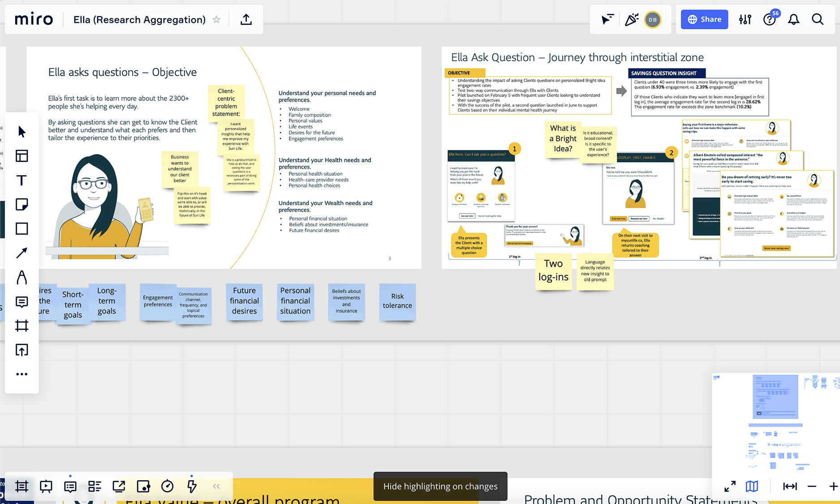Click the yellow OBJECTIVE label

pyautogui.click(x=465, y=73)
